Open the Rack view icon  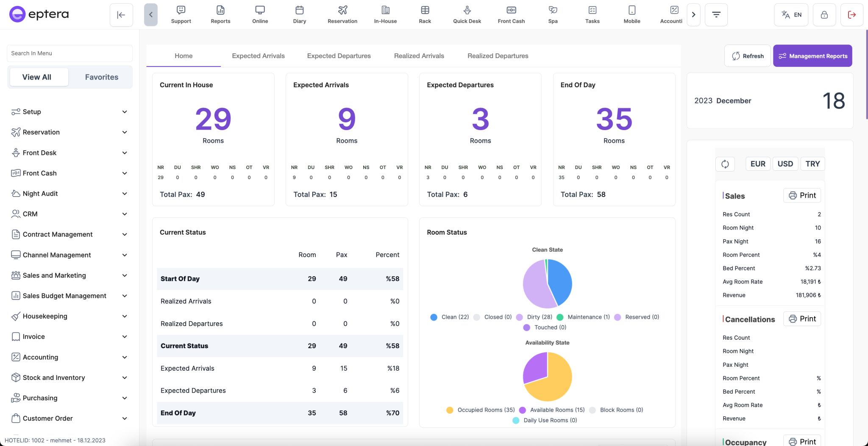(425, 14)
